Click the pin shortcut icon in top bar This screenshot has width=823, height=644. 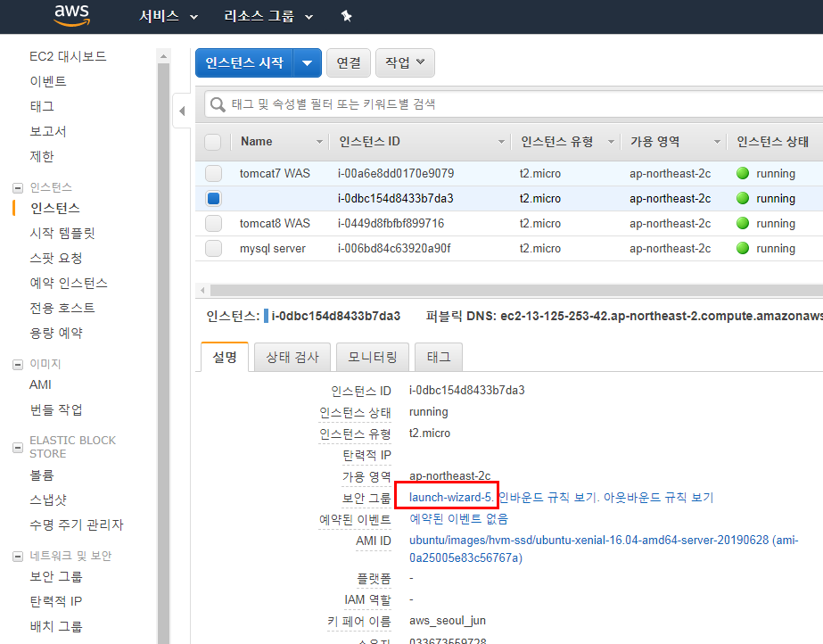click(346, 16)
